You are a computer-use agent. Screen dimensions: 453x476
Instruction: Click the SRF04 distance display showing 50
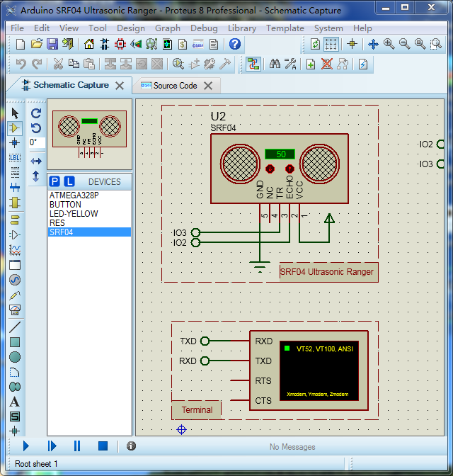pyautogui.click(x=280, y=154)
